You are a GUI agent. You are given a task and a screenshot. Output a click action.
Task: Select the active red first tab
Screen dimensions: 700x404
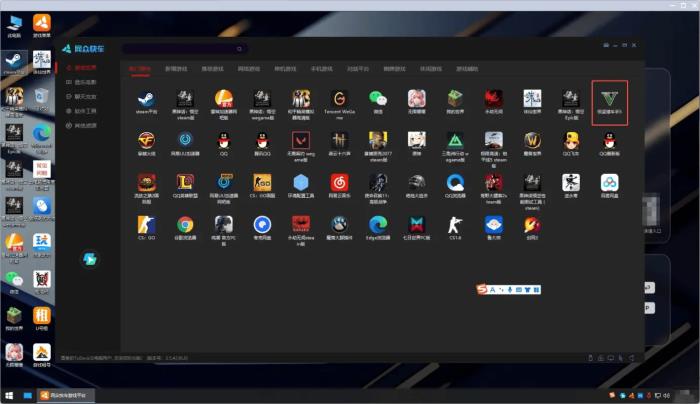pos(140,69)
